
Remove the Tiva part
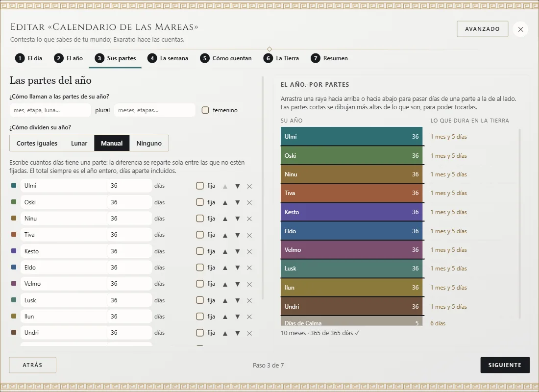tap(249, 235)
